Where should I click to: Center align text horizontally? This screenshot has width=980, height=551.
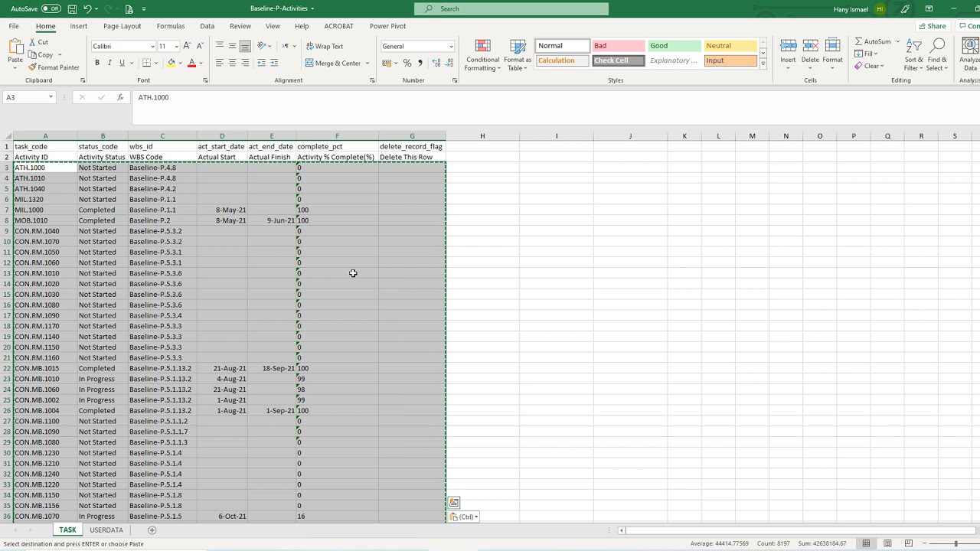[x=232, y=63]
